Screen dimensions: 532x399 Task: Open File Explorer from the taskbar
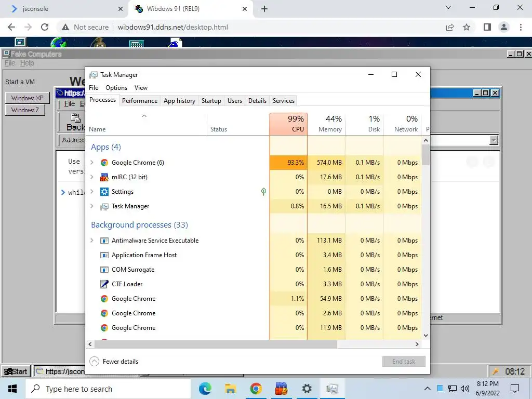click(x=230, y=389)
